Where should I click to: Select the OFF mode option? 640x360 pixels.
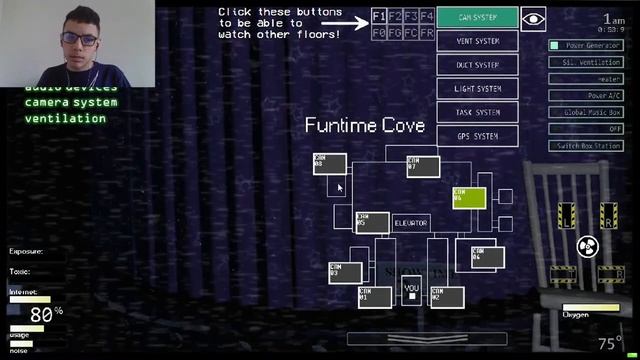[586, 129]
